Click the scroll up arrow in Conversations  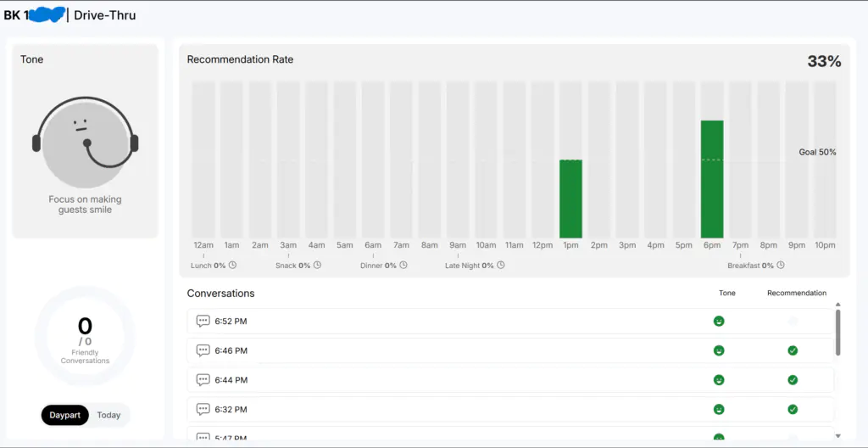(x=838, y=304)
